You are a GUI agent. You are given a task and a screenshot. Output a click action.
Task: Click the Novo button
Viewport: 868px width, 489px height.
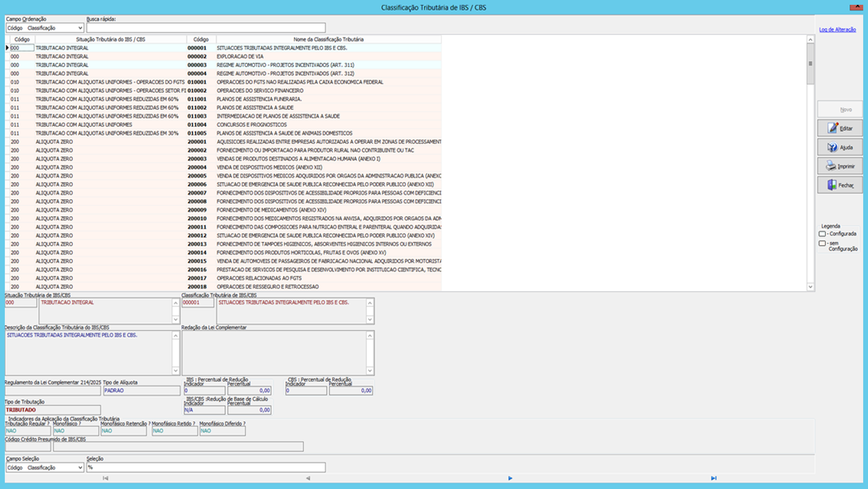[840, 110]
